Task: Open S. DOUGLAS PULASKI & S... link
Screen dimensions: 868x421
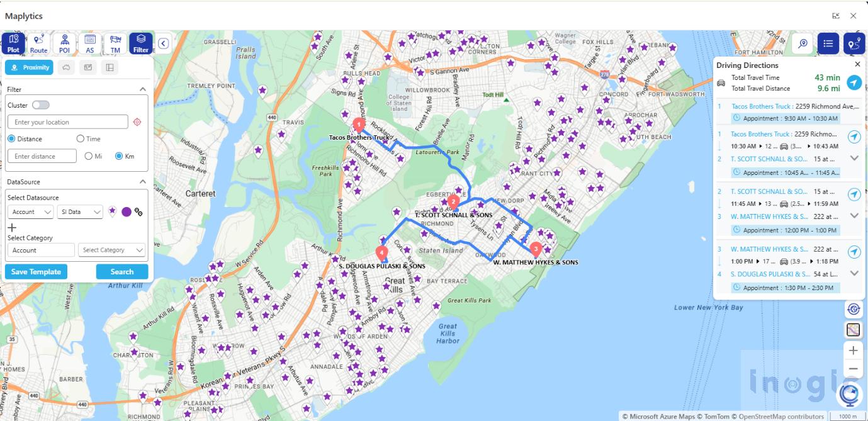Action: pyautogui.click(x=770, y=274)
